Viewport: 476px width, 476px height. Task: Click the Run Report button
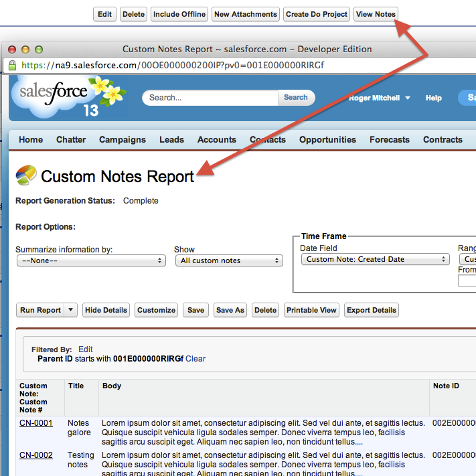(40, 310)
